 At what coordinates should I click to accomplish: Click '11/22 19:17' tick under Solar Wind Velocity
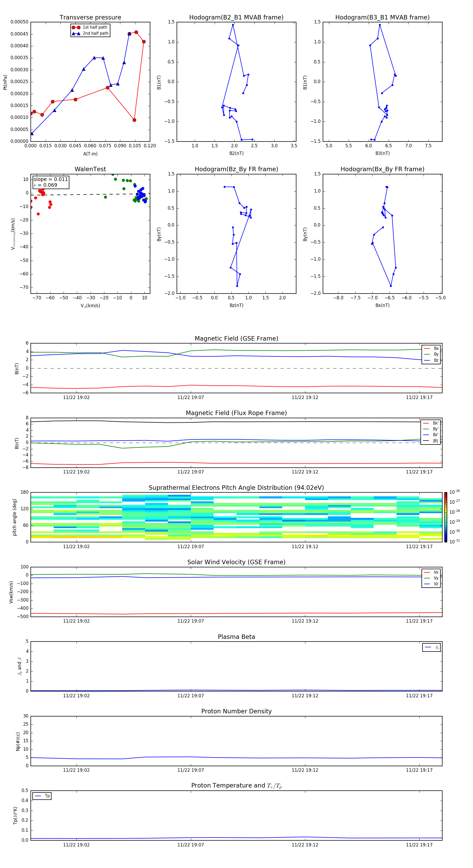point(419,621)
